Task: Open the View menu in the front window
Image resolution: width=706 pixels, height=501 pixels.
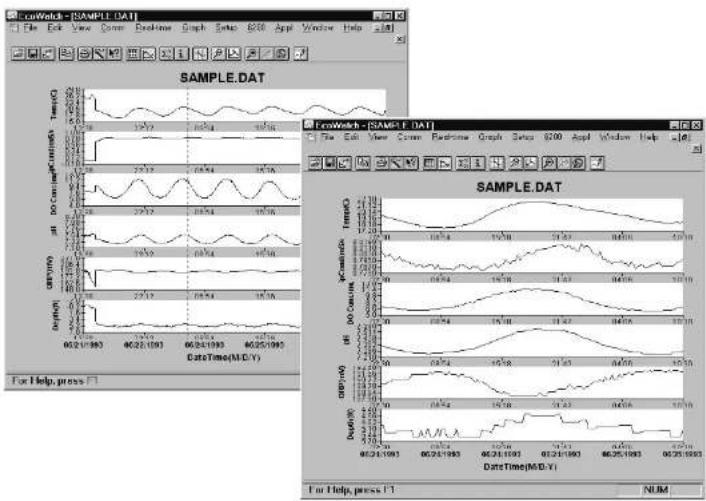Action: point(378,137)
